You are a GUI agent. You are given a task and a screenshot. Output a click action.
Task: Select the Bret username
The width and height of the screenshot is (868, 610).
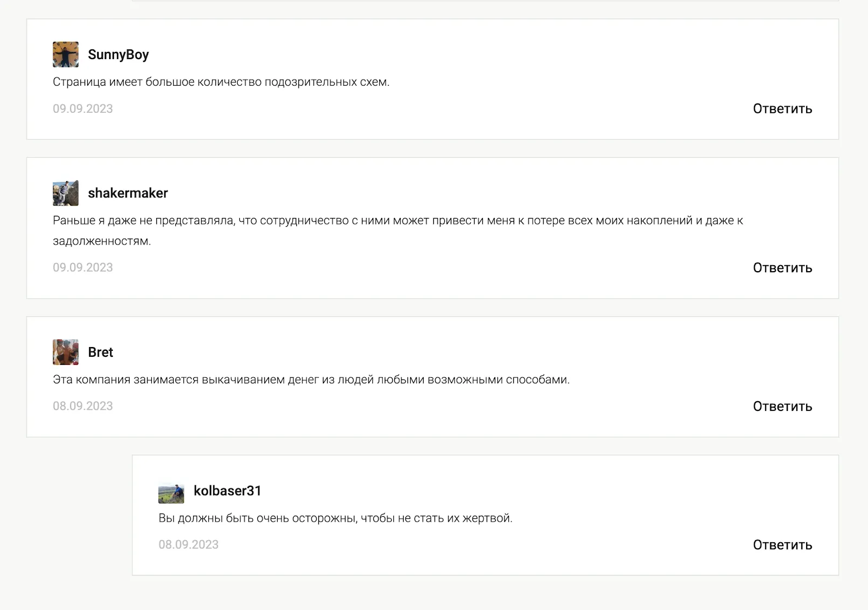[100, 352]
